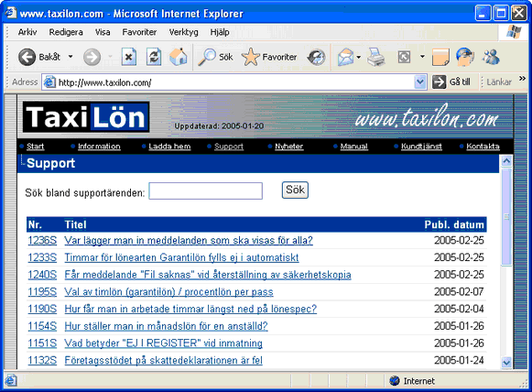Open support case 1240S
The image size is (532, 392).
[42, 275]
